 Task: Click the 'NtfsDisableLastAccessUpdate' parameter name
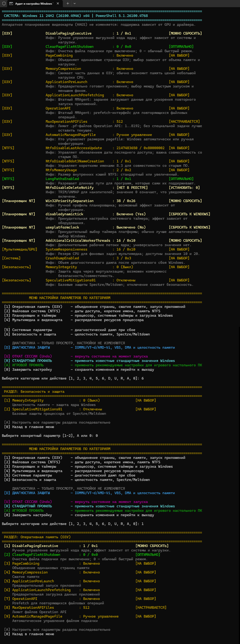point(74,148)
